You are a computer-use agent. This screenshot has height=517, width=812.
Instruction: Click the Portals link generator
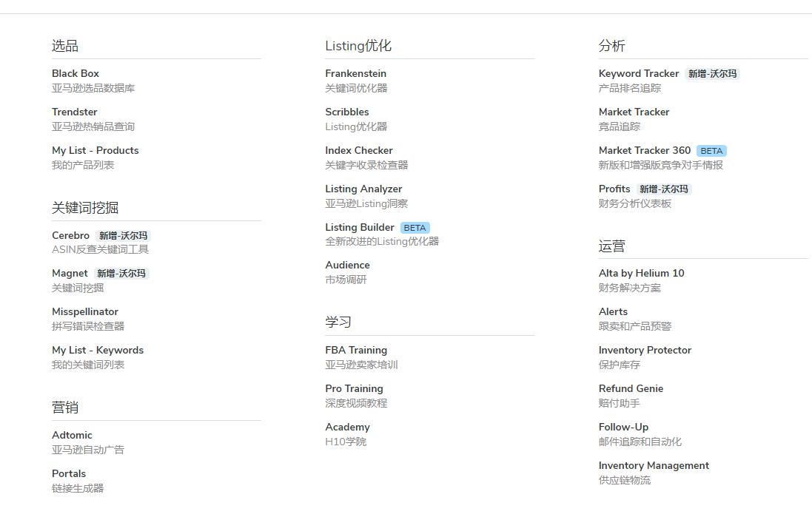click(x=69, y=474)
